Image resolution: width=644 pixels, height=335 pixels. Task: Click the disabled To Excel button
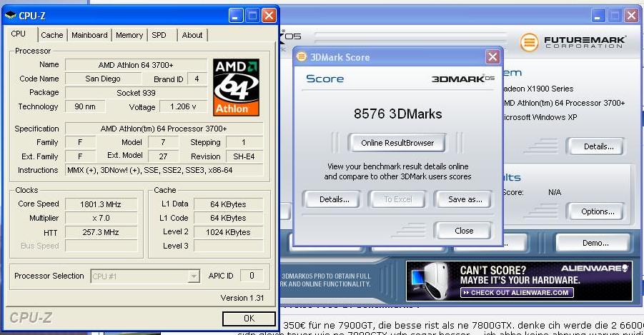pos(397,199)
